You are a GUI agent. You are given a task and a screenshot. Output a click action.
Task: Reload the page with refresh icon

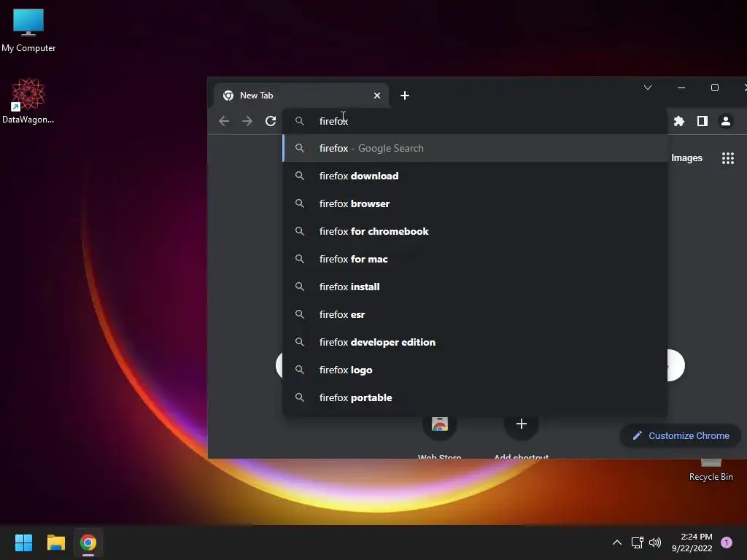[271, 121]
